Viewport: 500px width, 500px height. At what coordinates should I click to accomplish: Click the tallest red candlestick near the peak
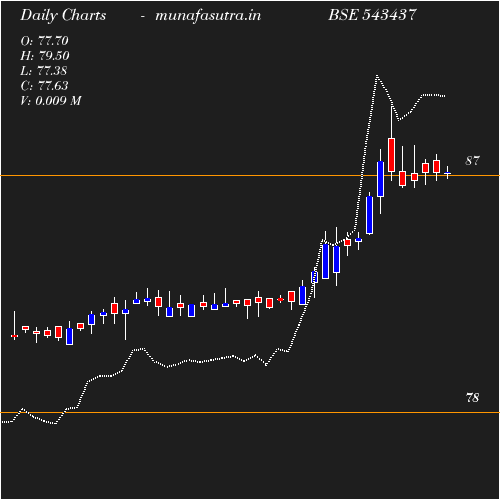[391, 155]
